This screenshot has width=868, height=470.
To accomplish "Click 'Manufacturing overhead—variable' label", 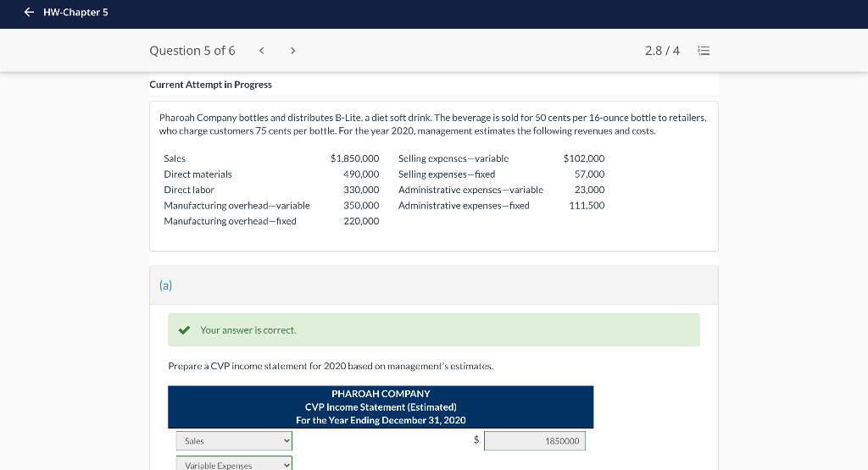I will tap(237, 205).
